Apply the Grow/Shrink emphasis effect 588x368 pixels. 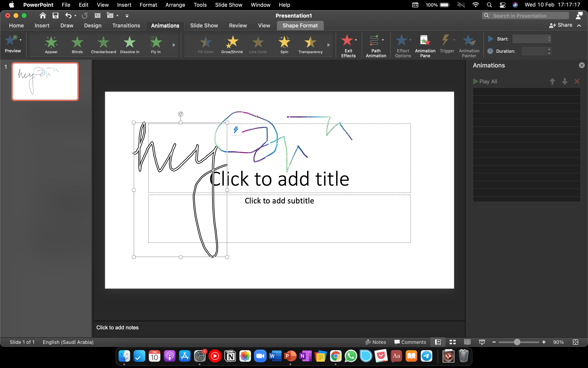pos(232,45)
